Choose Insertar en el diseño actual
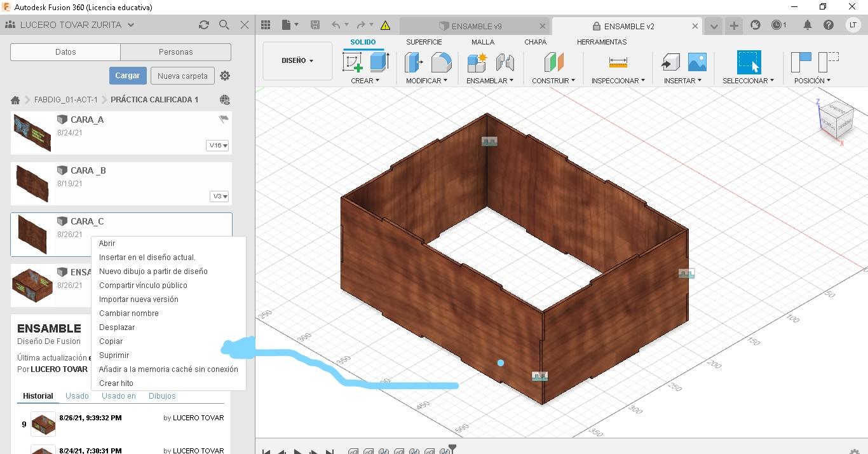The image size is (868, 454). point(147,258)
